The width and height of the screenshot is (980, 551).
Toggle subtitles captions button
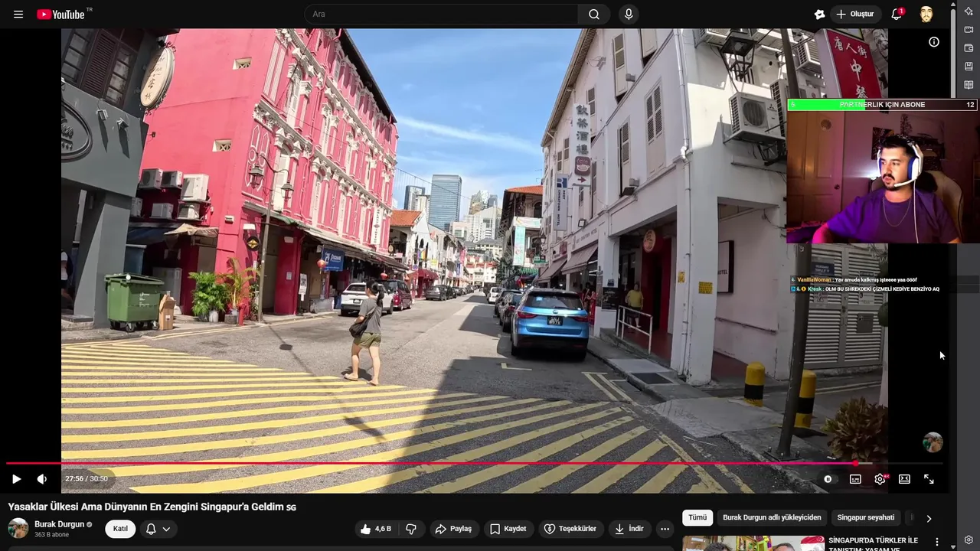pyautogui.click(x=855, y=479)
